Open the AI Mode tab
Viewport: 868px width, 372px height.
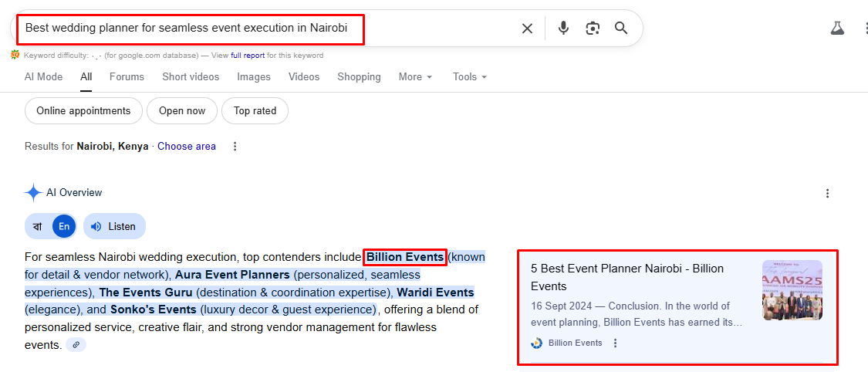click(43, 77)
